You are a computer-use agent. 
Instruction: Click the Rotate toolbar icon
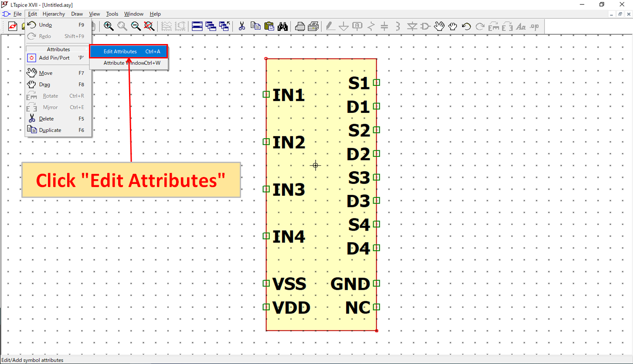click(494, 26)
